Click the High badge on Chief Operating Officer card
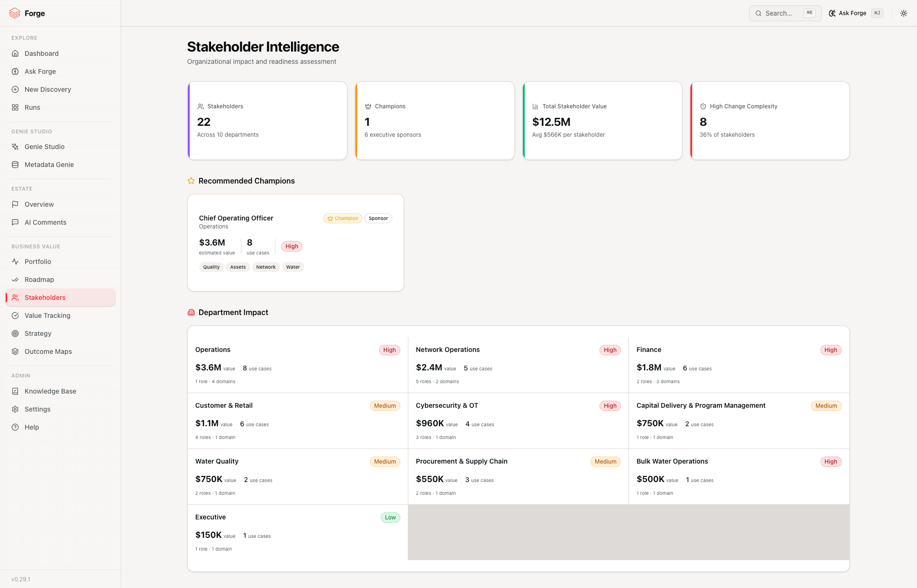This screenshot has height=588, width=917. pyautogui.click(x=292, y=246)
